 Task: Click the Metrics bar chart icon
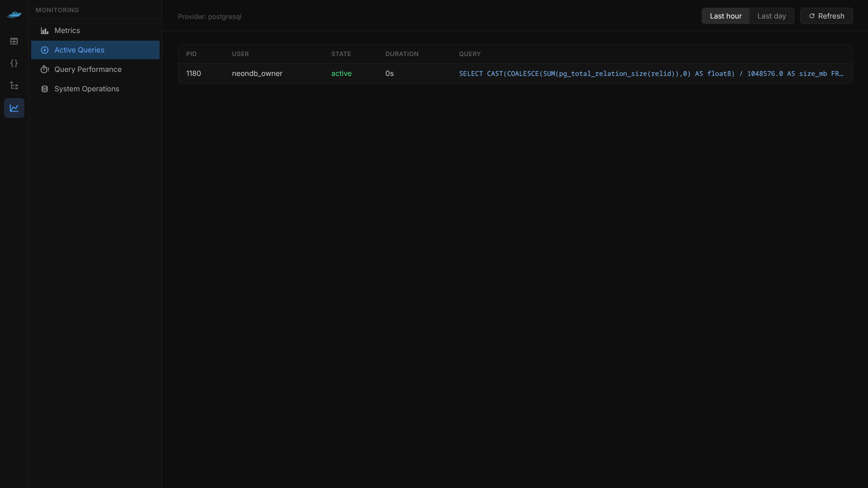(44, 31)
